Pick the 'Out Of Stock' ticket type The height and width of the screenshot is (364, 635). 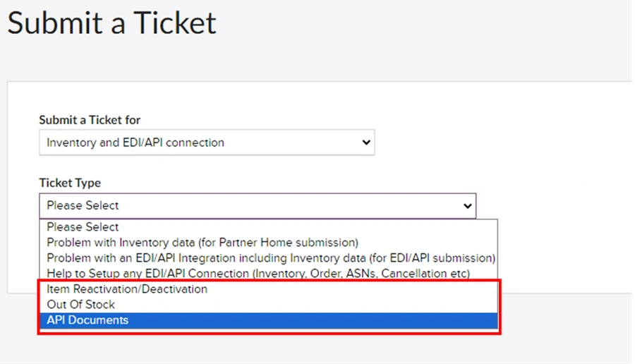point(269,305)
